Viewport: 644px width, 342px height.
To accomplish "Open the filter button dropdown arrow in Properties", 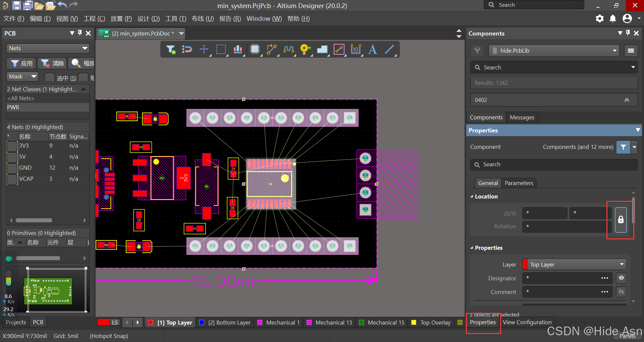I will click(634, 147).
